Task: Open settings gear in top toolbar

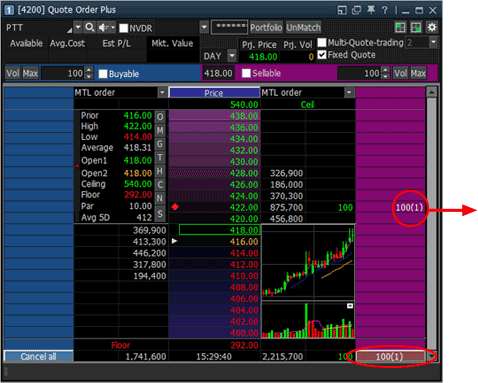Action: click(432, 27)
